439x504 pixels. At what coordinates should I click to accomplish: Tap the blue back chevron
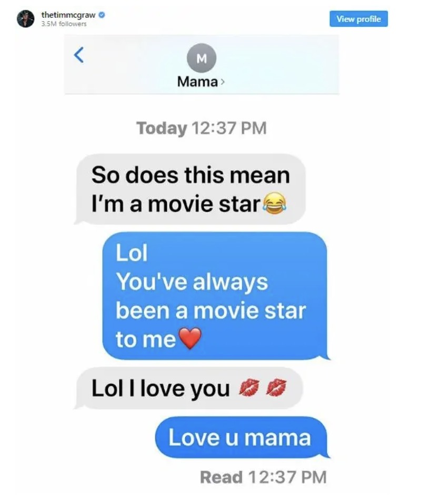pos(79,55)
